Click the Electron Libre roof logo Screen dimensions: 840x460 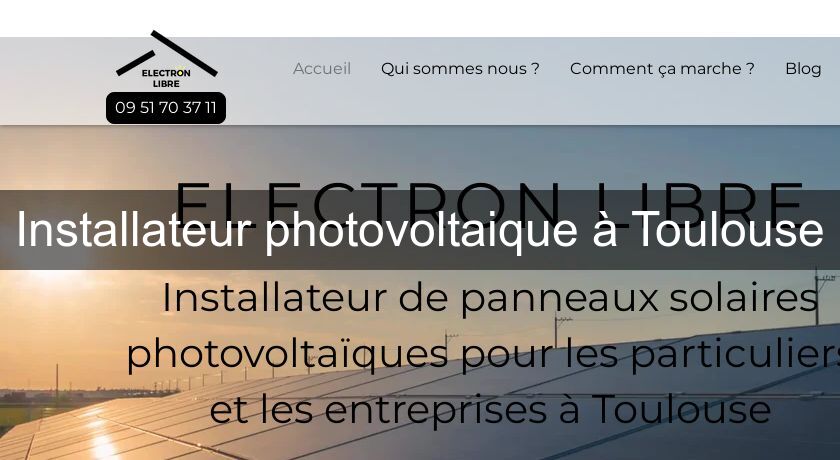(x=167, y=59)
